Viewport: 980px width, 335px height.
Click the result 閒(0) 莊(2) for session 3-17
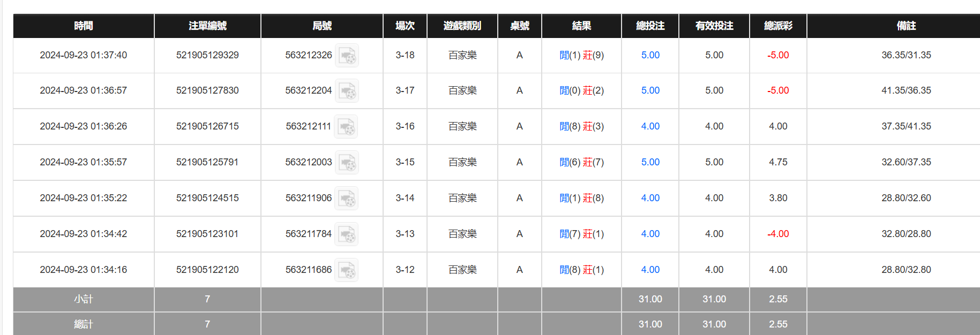[x=581, y=90]
